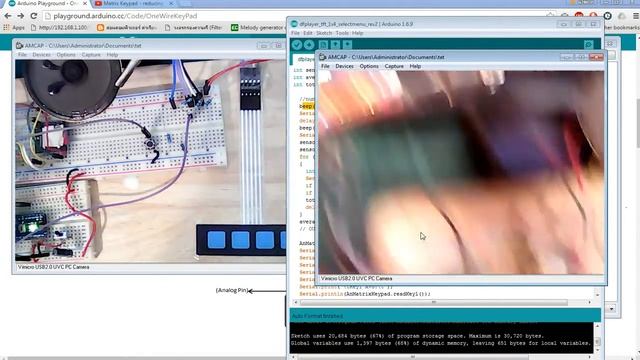640x360 pixels.
Task: Click the status text in front AMCAP
Action: [x=356, y=278]
